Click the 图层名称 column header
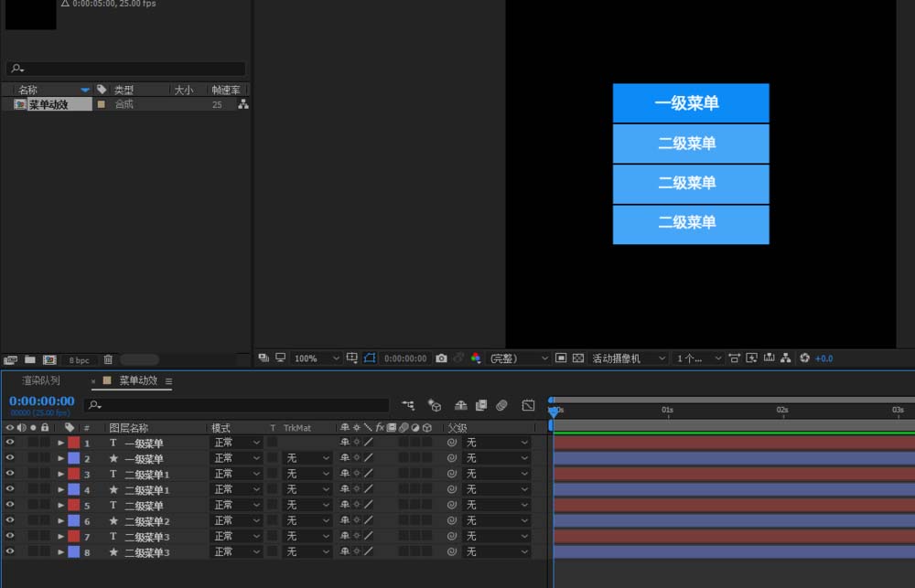Screen dimensions: 915x588 click(x=128, y=428)
